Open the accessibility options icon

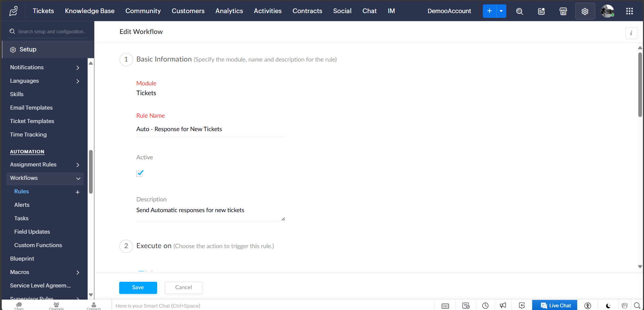[588, 306]
